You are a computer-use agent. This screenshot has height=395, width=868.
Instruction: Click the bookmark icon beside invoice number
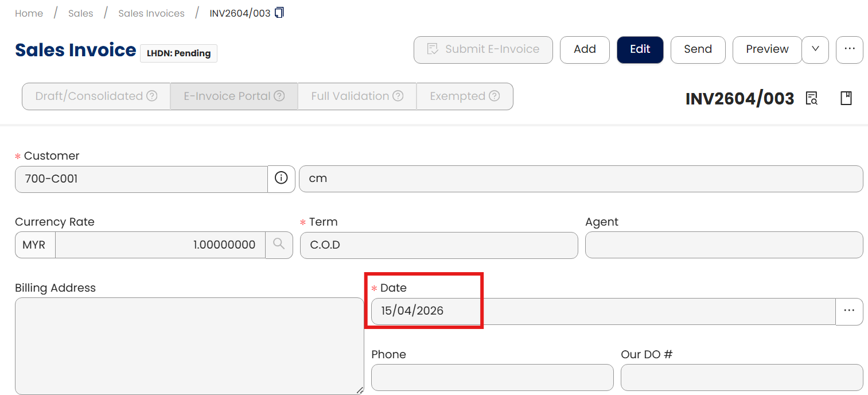846,98
